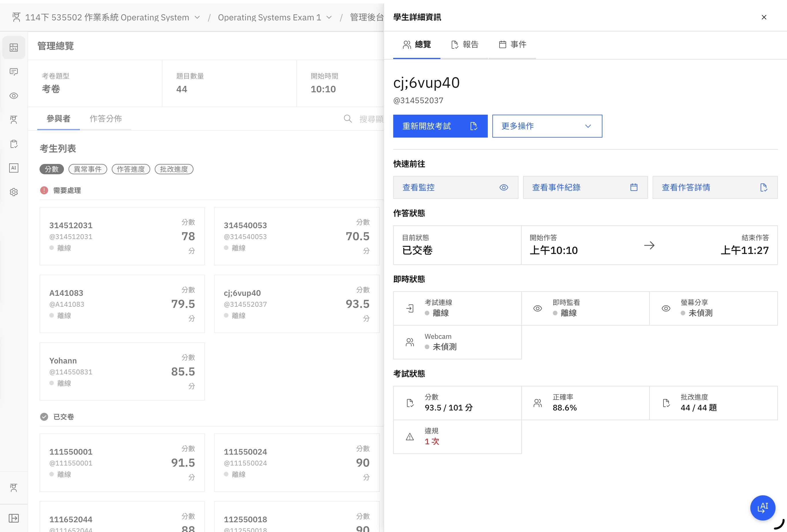Open the 更多操作 dropdown
Screen dimensions: 787x532
(x=547, y=126)
